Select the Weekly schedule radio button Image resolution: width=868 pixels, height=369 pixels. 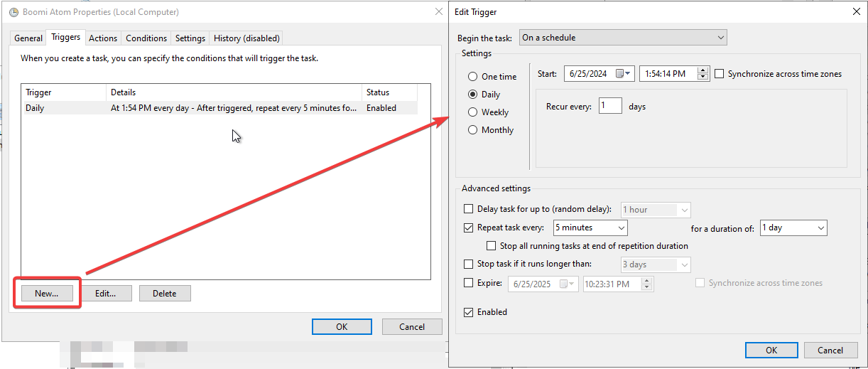tap(472, 112)
